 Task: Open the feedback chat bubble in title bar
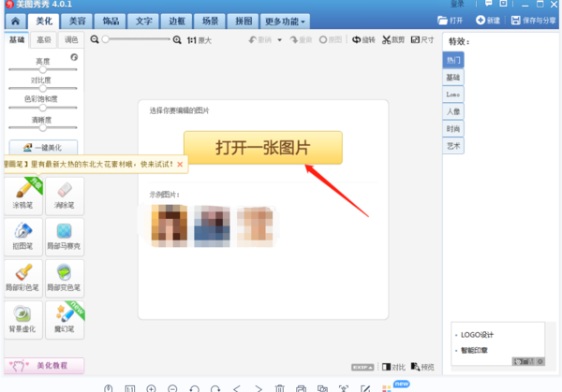point(488,4)
